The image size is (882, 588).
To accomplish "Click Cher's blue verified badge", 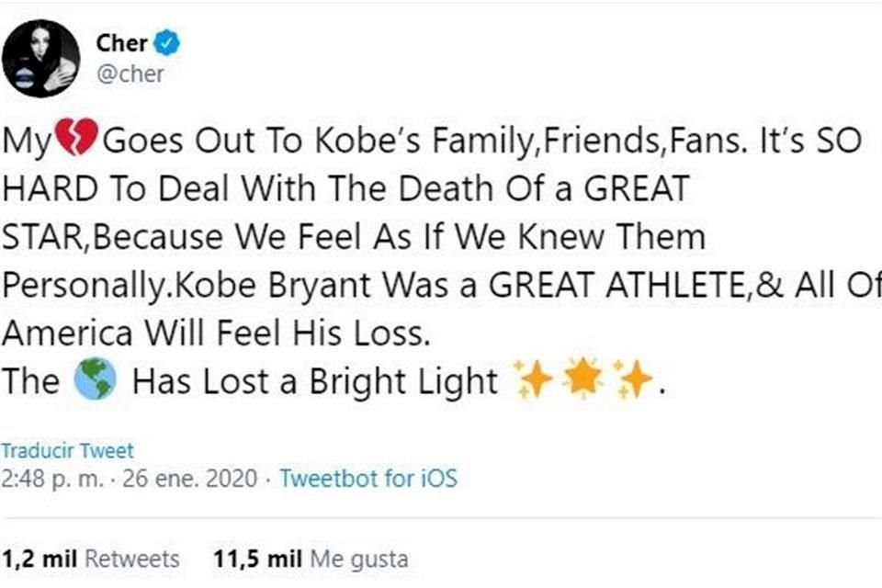I will pos(165,42).
